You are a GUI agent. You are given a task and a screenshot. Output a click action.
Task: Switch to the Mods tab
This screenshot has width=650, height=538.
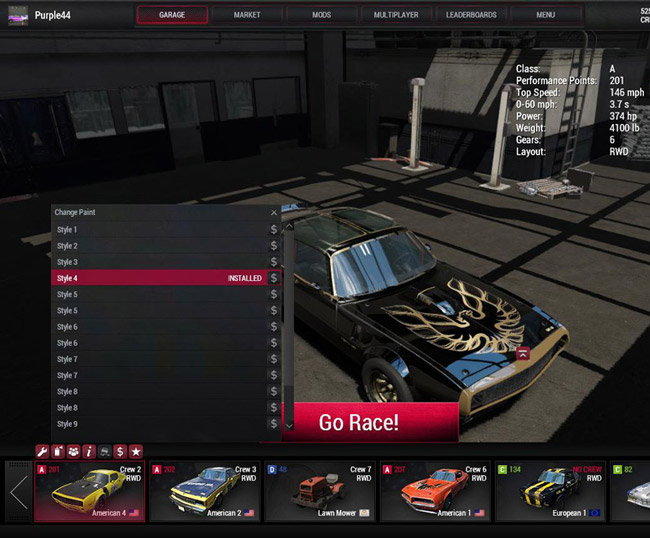322,15
